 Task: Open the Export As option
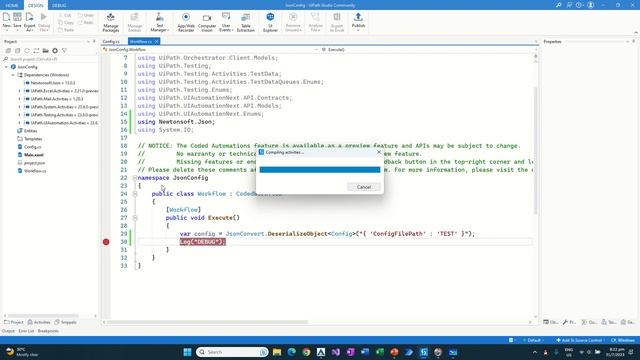coord(29,21)
